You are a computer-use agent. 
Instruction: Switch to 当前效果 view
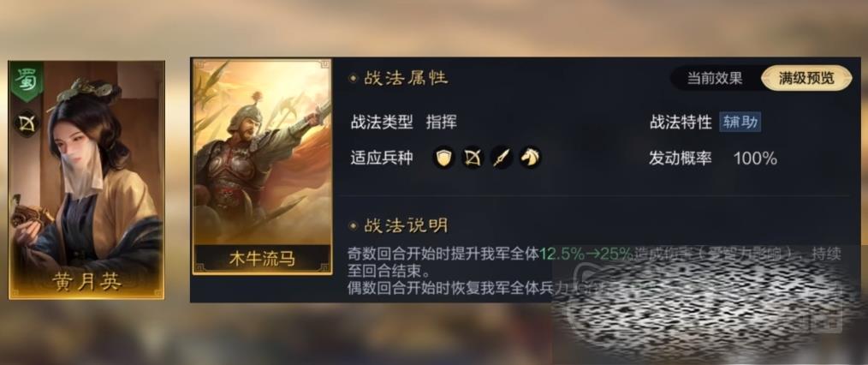click(715, 78)
